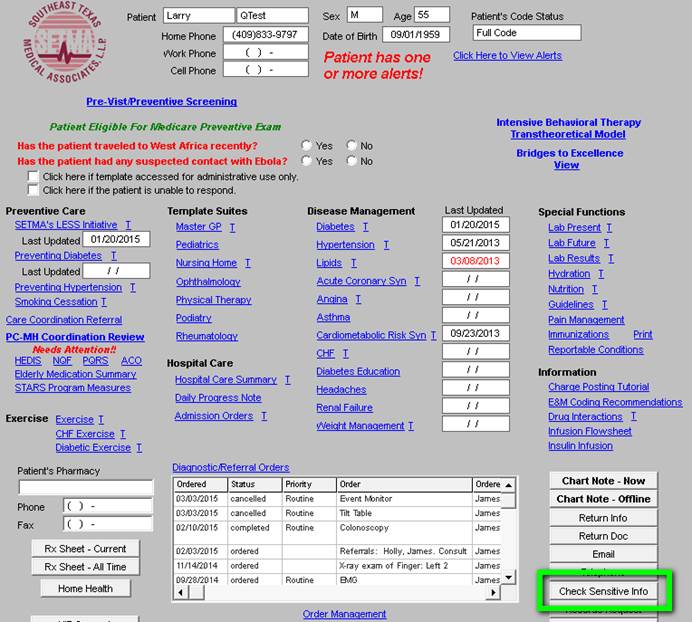Open the Pediatrics template
692x622 pixels.
point(197,245)
